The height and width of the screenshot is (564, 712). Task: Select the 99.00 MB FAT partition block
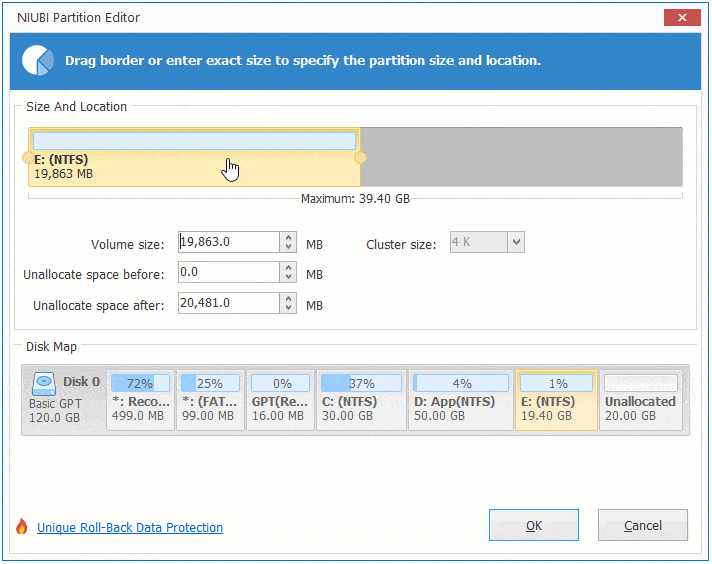[x=209, y=400]
